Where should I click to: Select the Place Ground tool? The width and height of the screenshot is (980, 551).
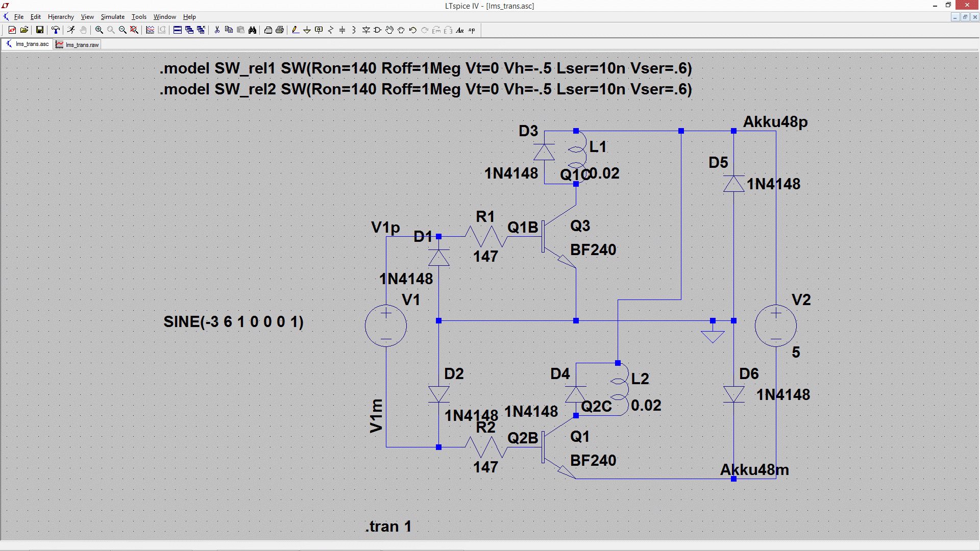pyautogui.click(x=307, y=30)
